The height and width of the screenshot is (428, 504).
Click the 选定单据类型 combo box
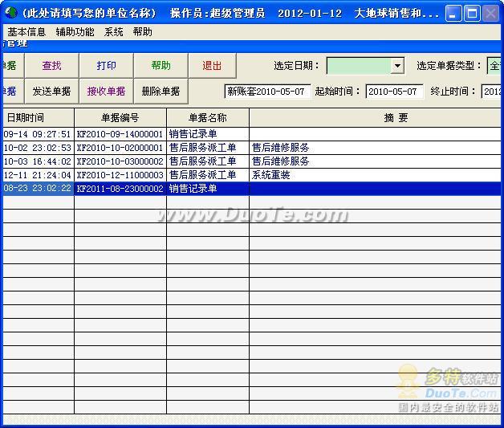coord(494,66)
